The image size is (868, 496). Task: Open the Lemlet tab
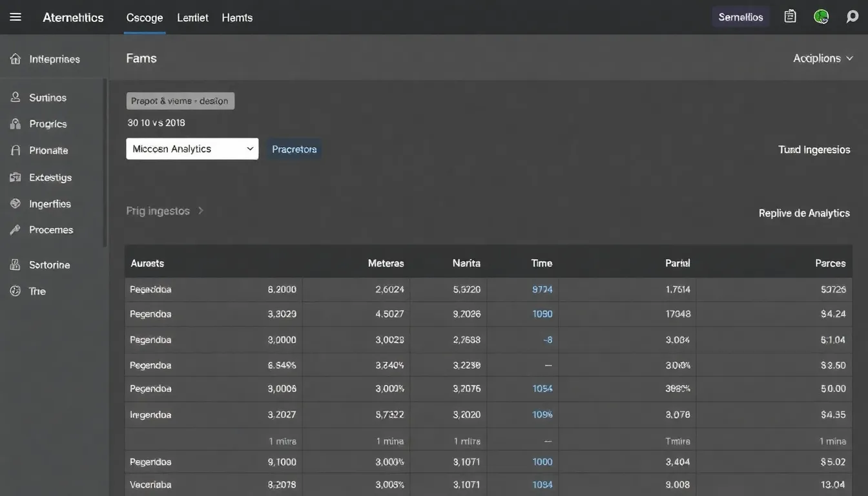coord(192,17)
